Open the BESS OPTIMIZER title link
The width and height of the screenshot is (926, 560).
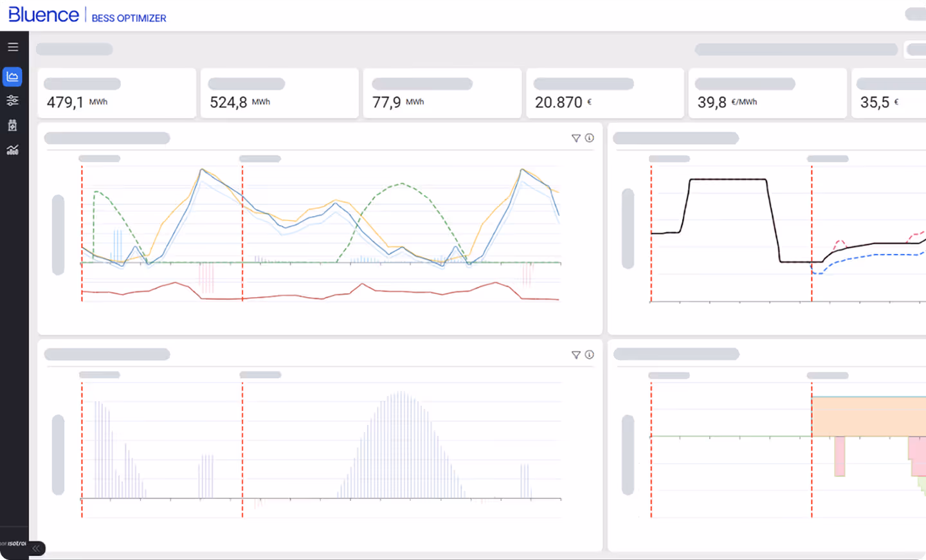click(129, 18)
